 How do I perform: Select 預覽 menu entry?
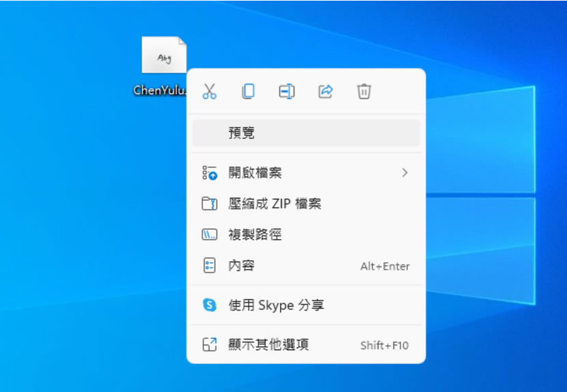click(x=306, y=133)
